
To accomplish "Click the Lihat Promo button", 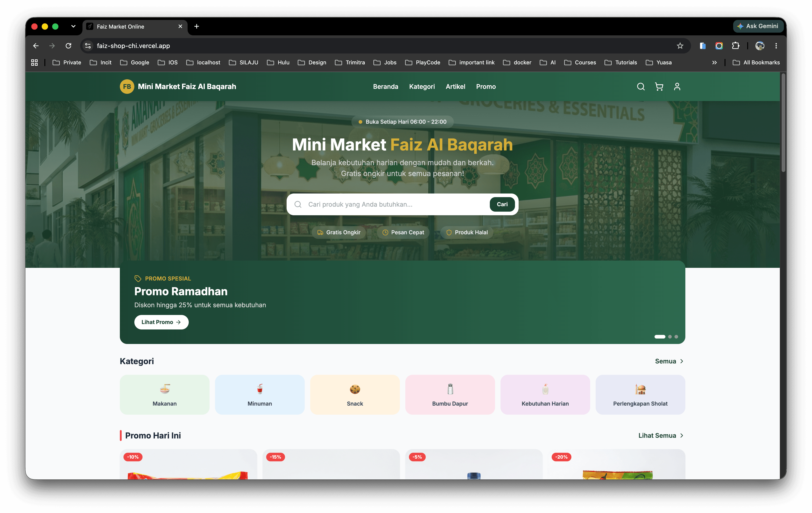I will point(161,322).
